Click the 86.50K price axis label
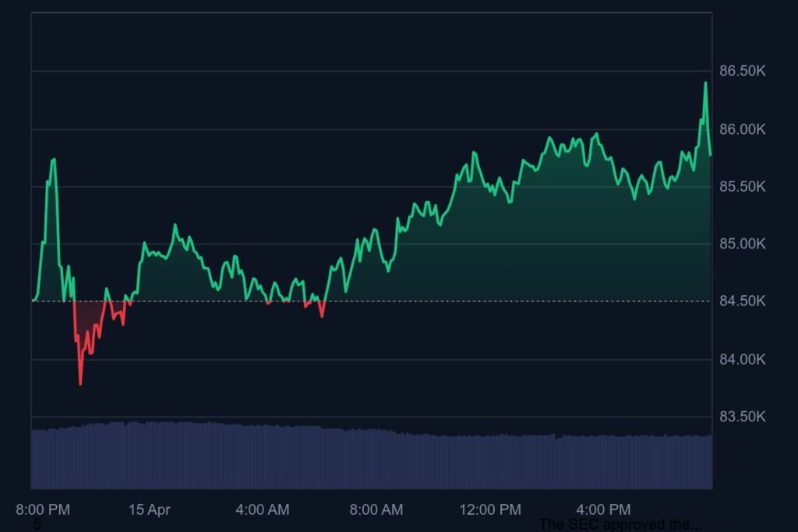The height and width of the screenshot is (532, 798). click(x=742, y=71)
